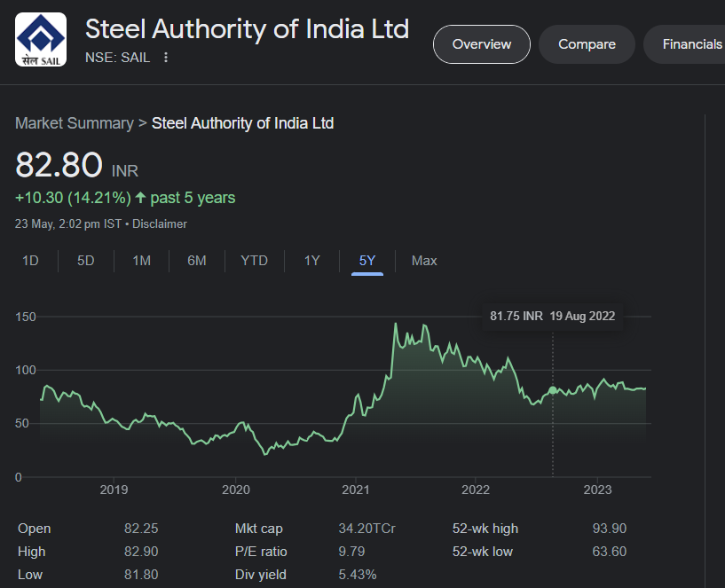725x588 pixels.
Task: Select the 5D time range
Action: (85, 261)
